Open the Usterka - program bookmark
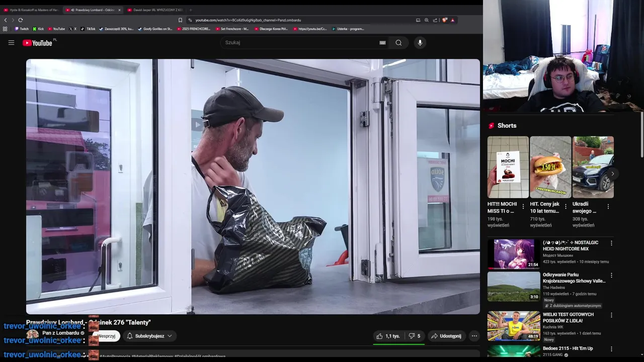Viewport: 644px width, 362px height. click(348, 29)
